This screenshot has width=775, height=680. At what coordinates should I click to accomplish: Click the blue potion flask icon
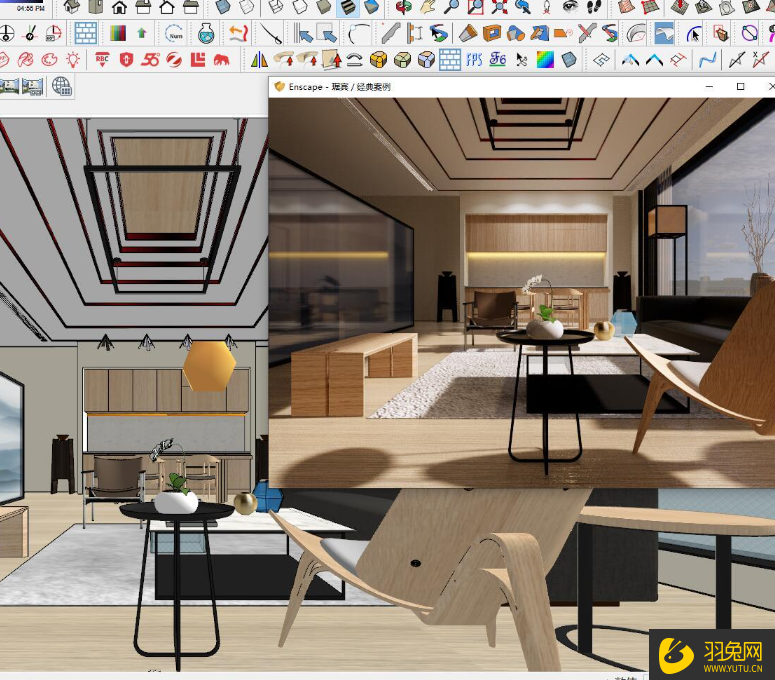[206, 33]
